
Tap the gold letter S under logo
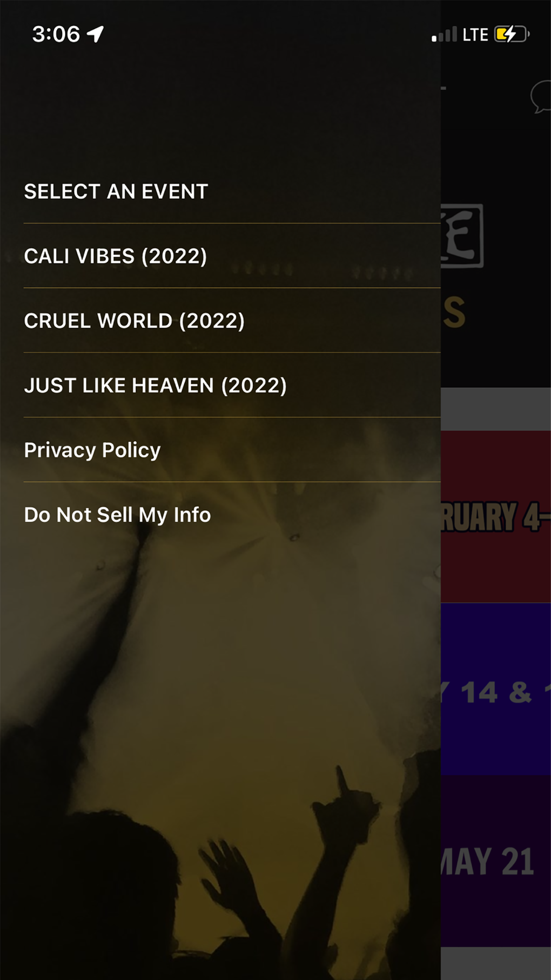[453, 312]
